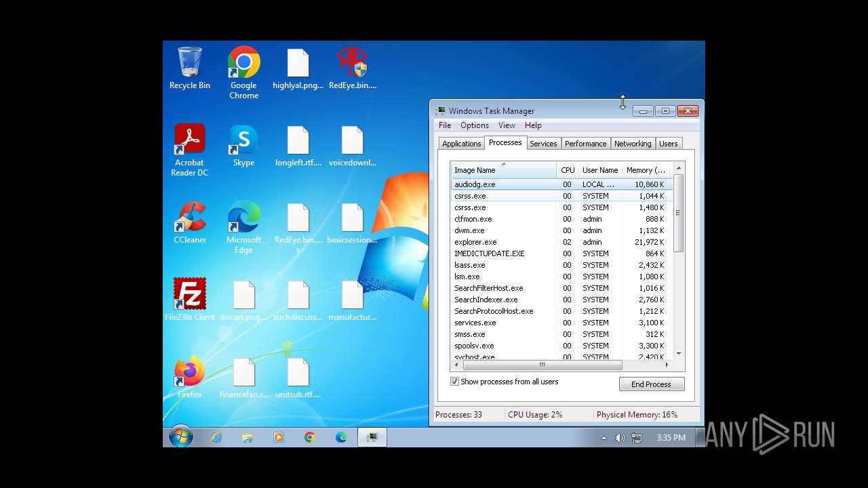
Task: Click the Edge taskbar icon
Action: [x=341, y=437]
